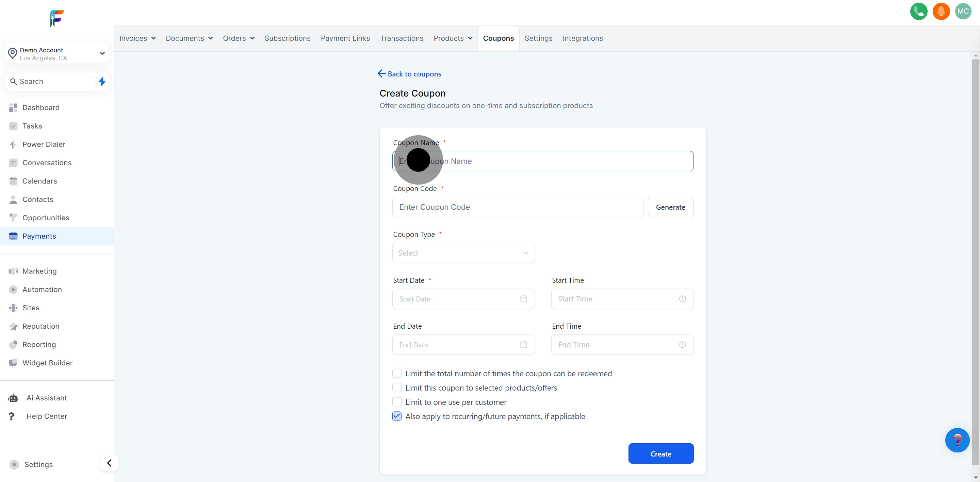
Task: Open the Transactions tab
Action: click(x=402, y=38)
